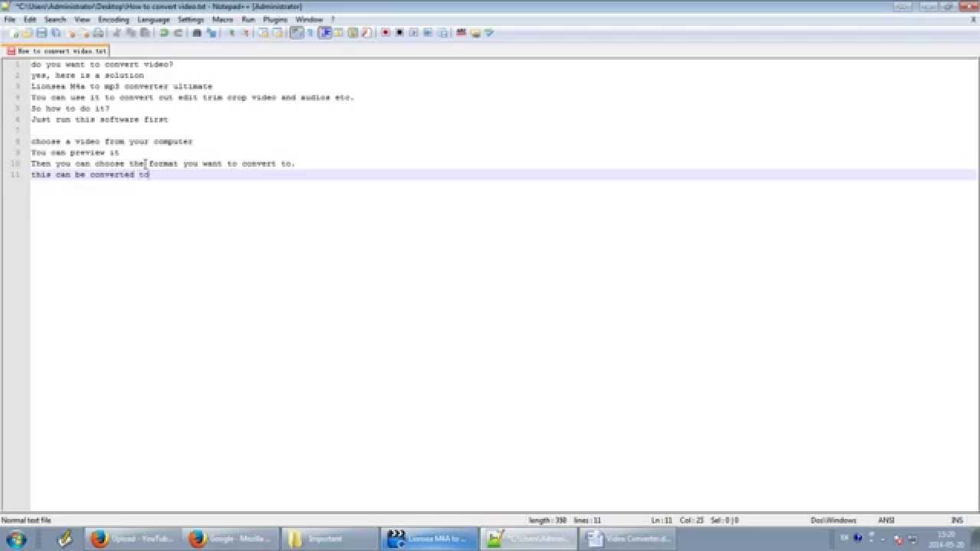Viewport: 980px width, 551px height.
Task: Start macro recording with red dot
Action: click(x=386, y=33)
